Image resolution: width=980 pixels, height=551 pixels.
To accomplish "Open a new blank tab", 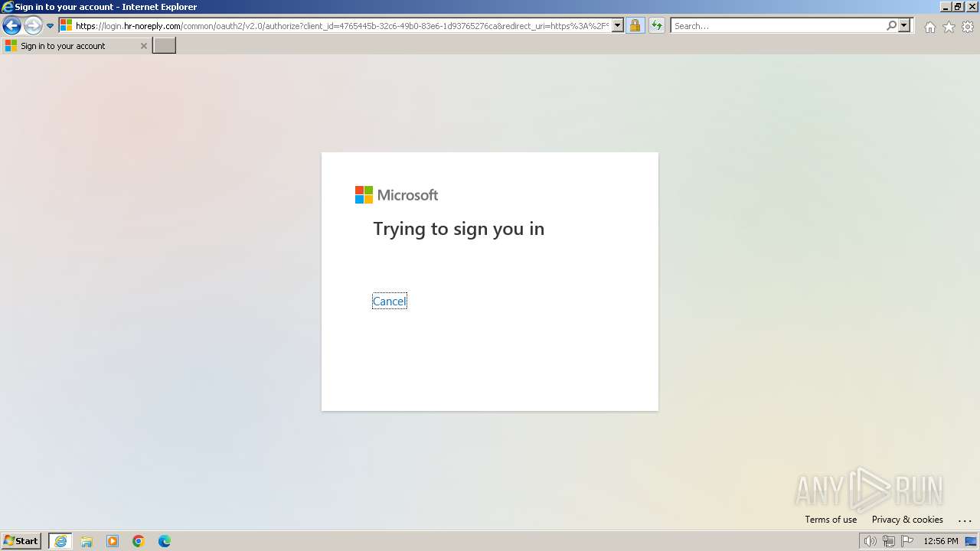I will pyautogui.click(x=165, y=46).
